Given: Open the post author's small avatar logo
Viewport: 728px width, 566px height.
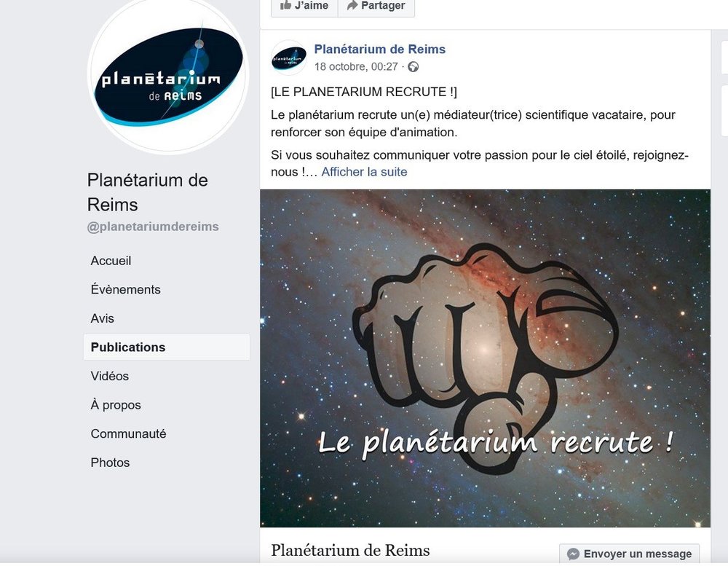Looking at the screenshot, I should click(288, 58).
